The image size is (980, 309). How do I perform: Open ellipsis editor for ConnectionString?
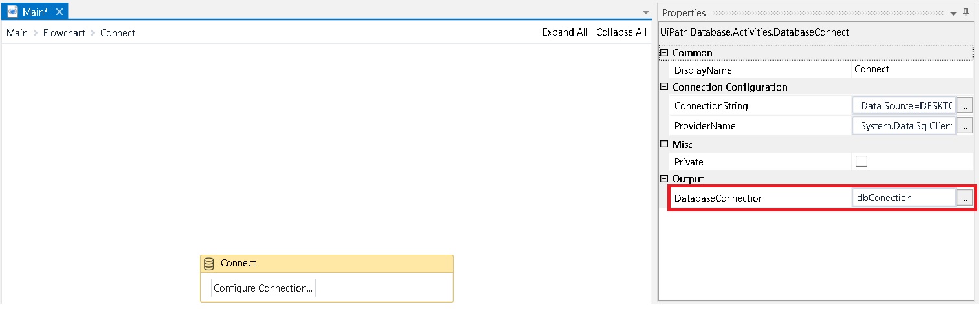[964, 105]
